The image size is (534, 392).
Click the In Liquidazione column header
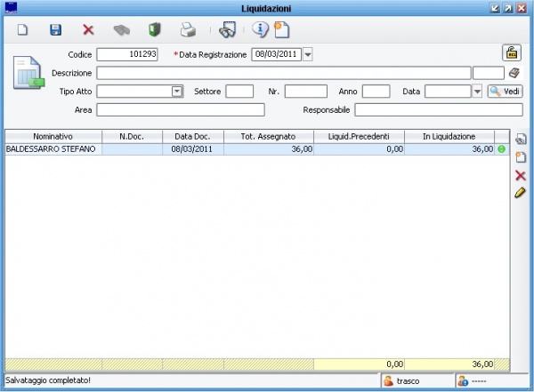coord(449,136)
